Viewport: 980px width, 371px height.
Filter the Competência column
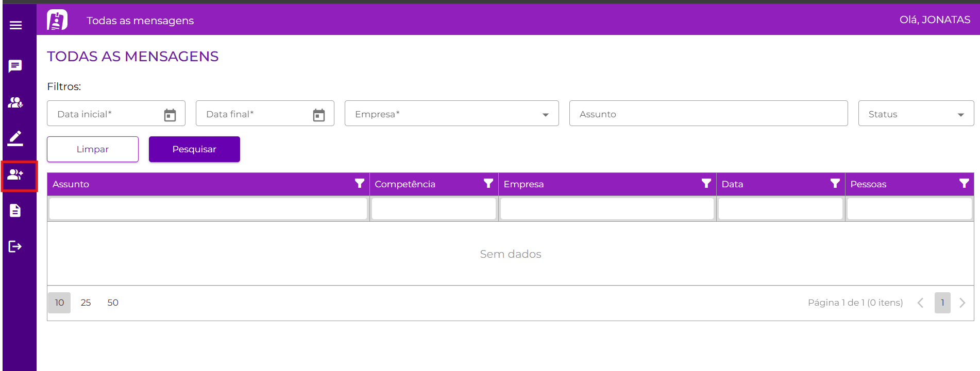coord(488,183)
